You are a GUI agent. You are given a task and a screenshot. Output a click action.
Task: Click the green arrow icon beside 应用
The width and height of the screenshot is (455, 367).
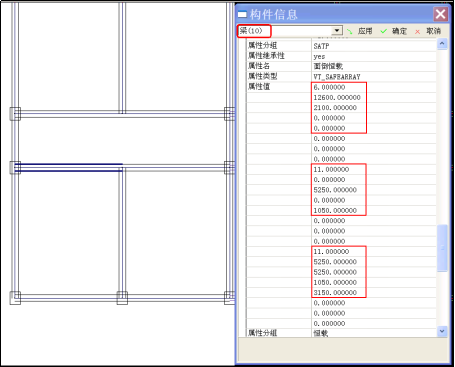point(349,31)
